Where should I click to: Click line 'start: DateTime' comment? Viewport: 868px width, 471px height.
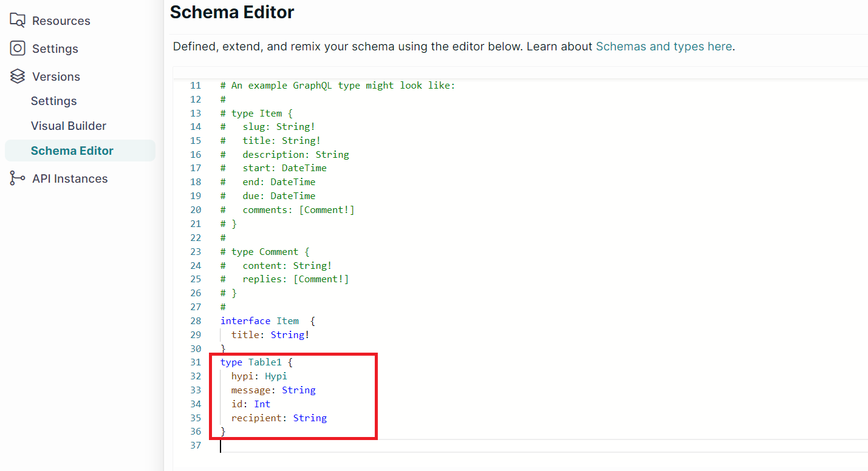coord(273,168)
